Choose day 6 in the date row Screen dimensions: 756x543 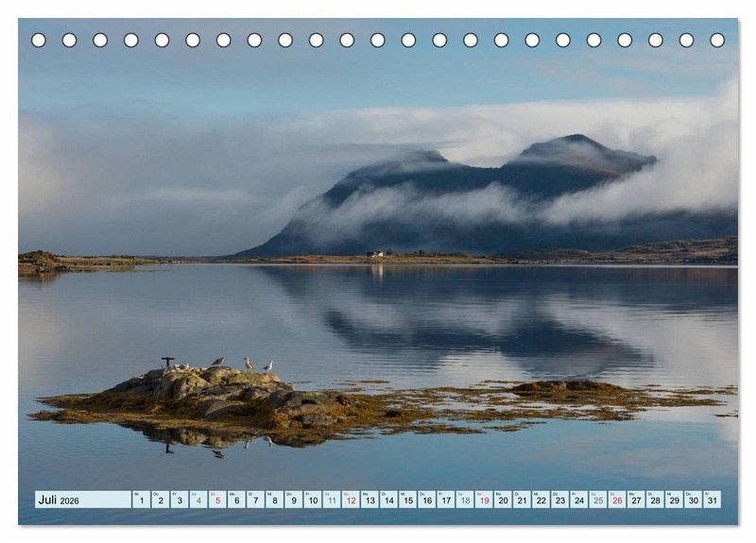[236, 500]
